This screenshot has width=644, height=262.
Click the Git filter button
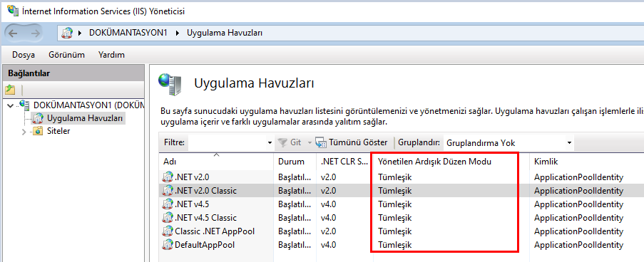click(x=290, y=142)
